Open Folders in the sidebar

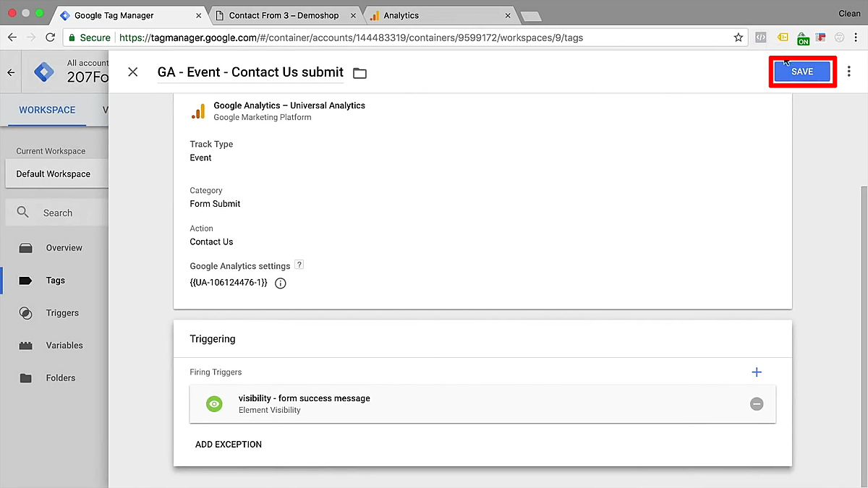[x=60, y=378]
